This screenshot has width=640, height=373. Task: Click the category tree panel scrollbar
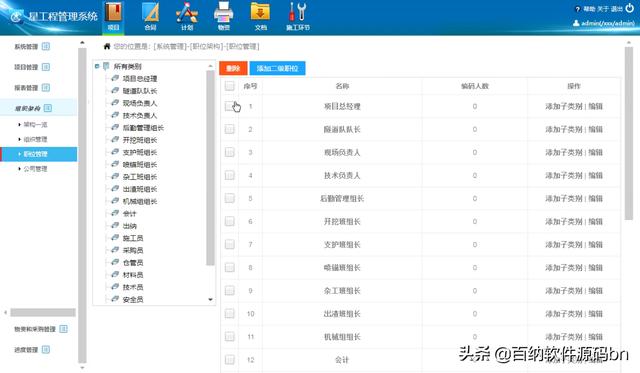pos(210,168)
